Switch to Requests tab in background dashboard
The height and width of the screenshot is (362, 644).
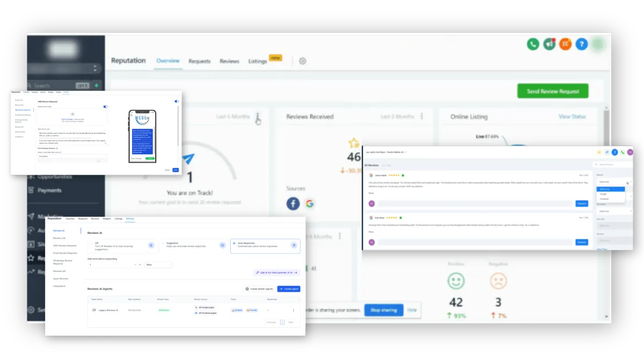200,62
